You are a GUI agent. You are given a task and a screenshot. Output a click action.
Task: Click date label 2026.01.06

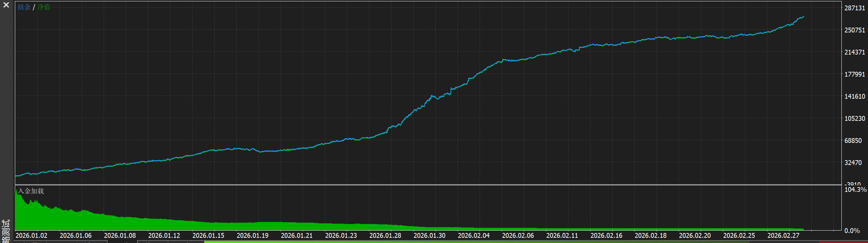pyautogui.click(x=76, y=235)
